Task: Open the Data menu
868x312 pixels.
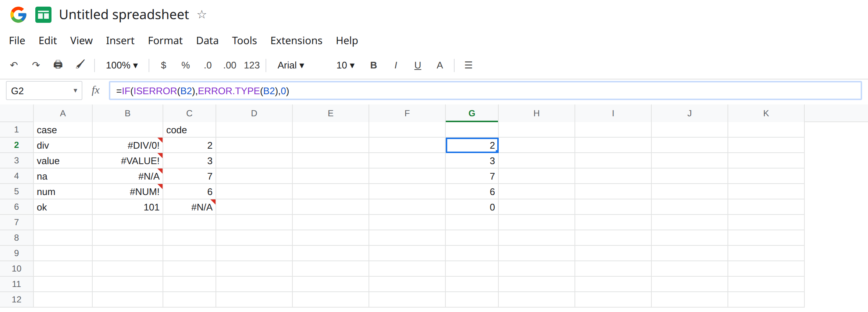Action: pos(207,40)
